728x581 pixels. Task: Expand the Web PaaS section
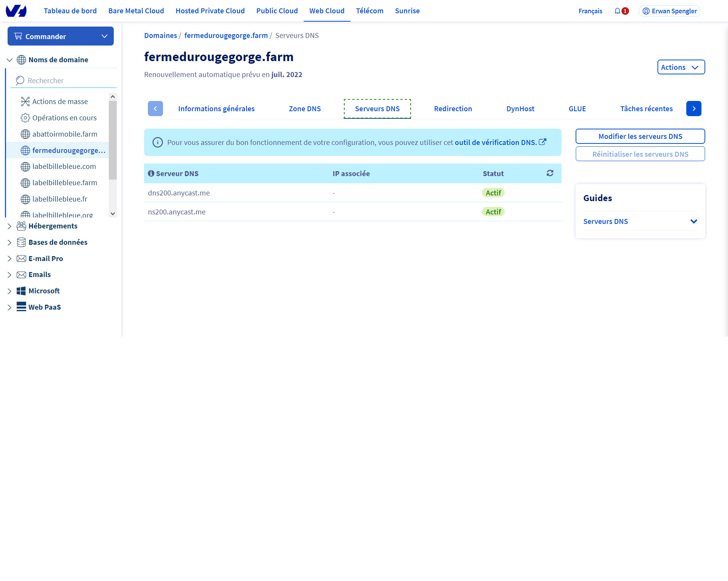(x=9, y=307)
